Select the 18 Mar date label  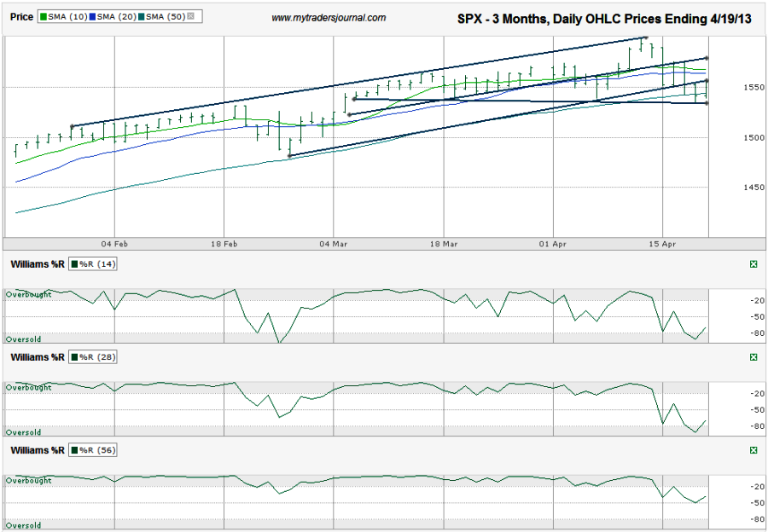444,244
